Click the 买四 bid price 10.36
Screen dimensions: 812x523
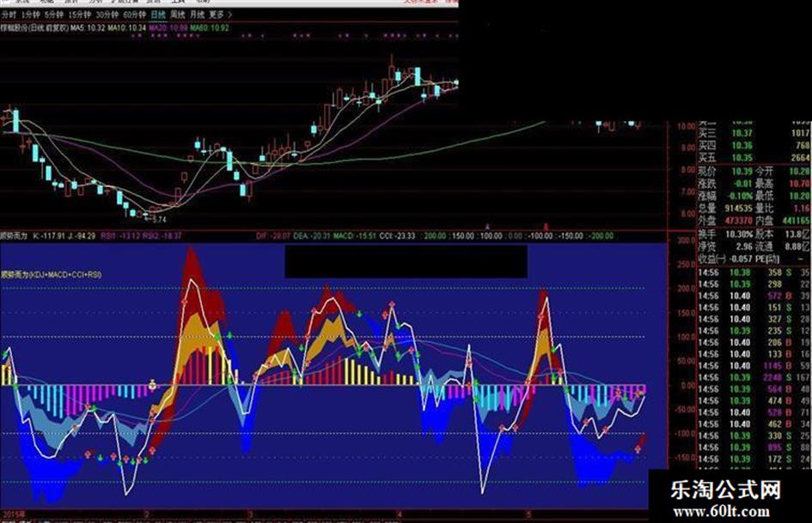742,146
